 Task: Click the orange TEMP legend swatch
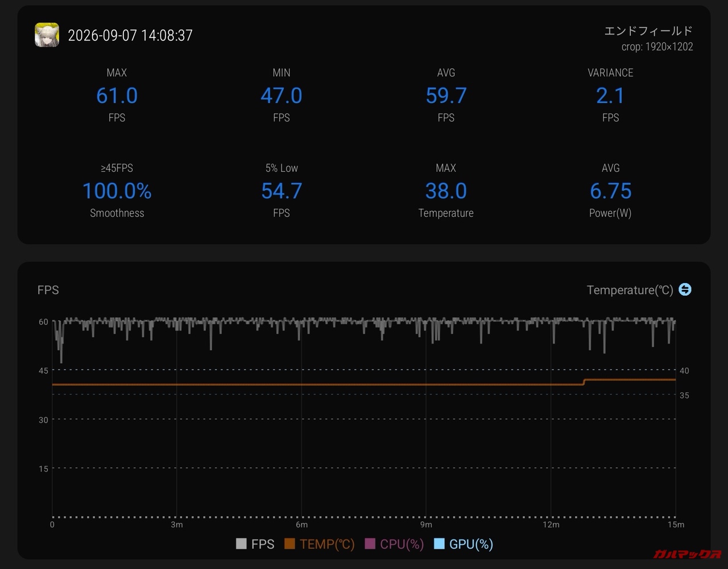289,544
